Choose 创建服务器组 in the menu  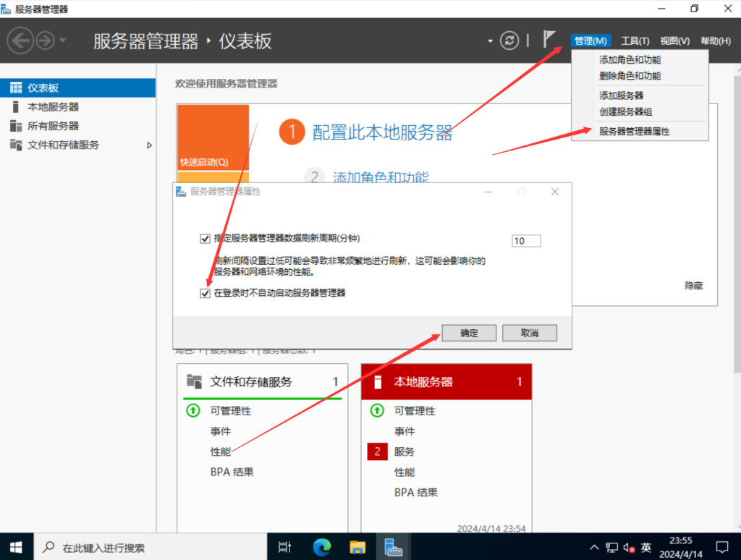640,112
